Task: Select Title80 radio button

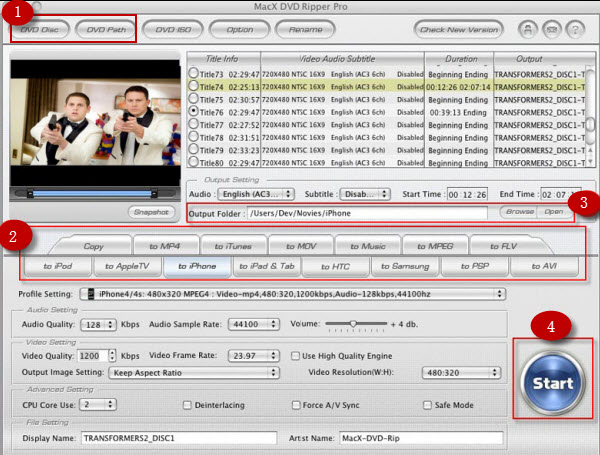Action: (194, 162)
